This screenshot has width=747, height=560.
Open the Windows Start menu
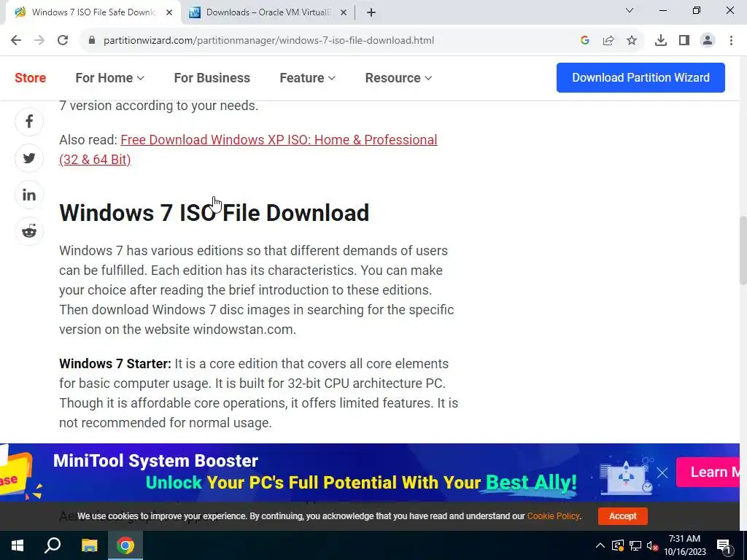(x=18, y=545)
